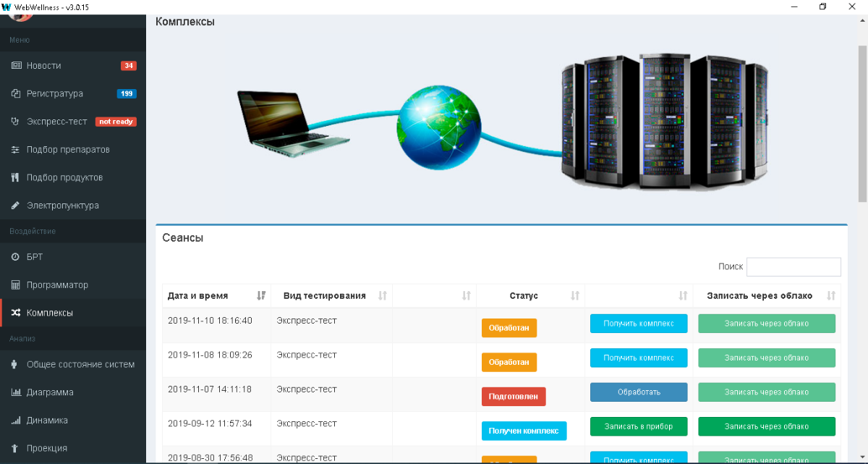This screenshot has height=464, width=868.
Task: Open the Регистратура menu item
Action: click(x=73, y=93)
